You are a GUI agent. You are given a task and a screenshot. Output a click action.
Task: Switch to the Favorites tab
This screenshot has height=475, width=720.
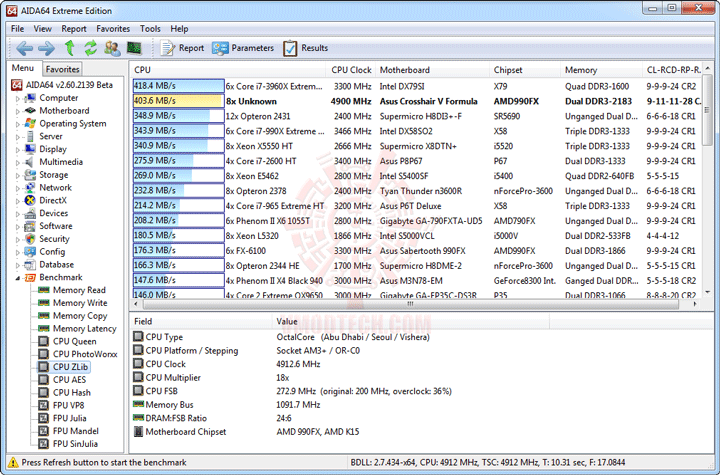(x=62, y=69)
